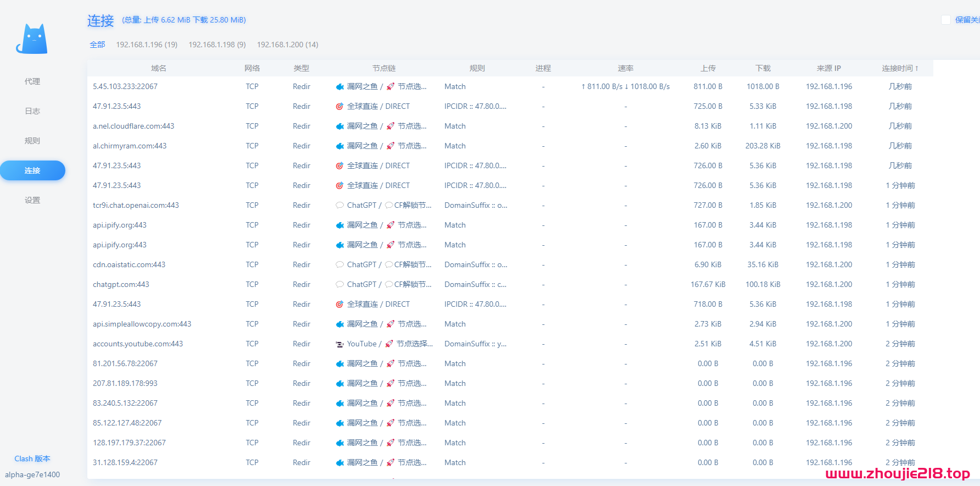
Task: Click rocket icon in api.simpleallowcopy.com row
Action: pos(391,324)
